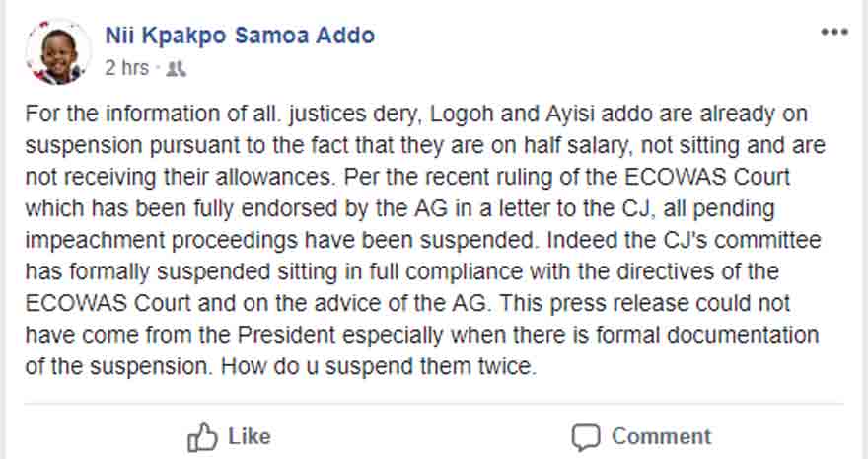This screenshot has width=868, height=459.
Task: Click the phrase 'This press release could not'
Action: pyautogui.click(x=645, y=304)
